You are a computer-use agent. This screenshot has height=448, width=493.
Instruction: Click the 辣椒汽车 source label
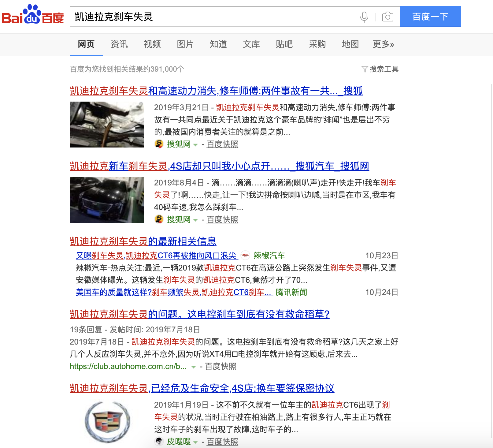[x=269, y=256]
